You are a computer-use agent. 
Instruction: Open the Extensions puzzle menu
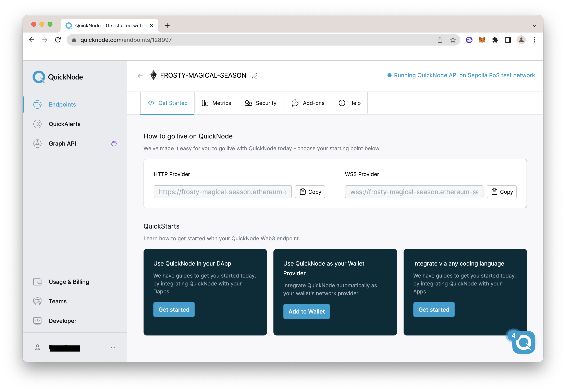[x=495, y=40]
